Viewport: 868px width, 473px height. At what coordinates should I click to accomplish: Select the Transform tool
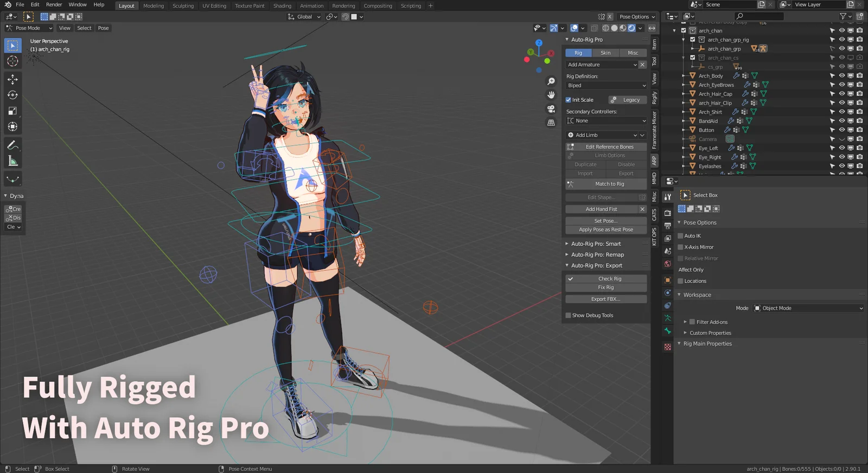[x=12, y=126]
